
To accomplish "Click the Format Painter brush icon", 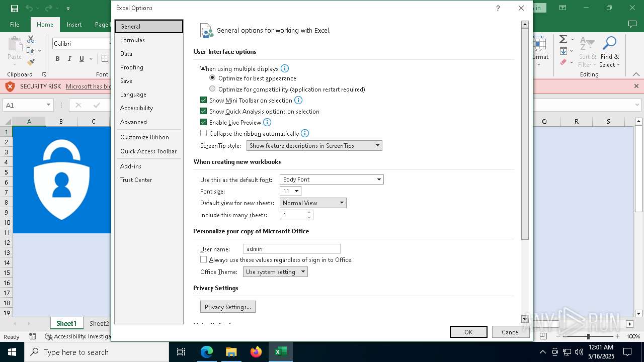I will point(31,62).
